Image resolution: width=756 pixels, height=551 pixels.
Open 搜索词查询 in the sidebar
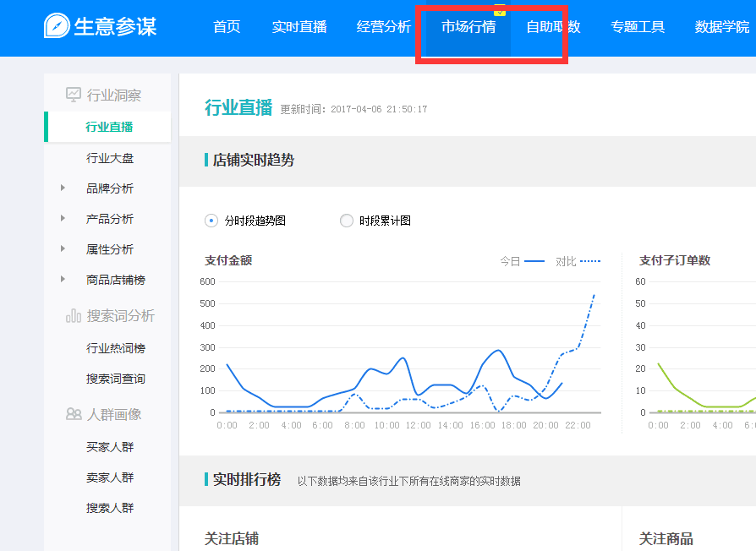(116, 379)
